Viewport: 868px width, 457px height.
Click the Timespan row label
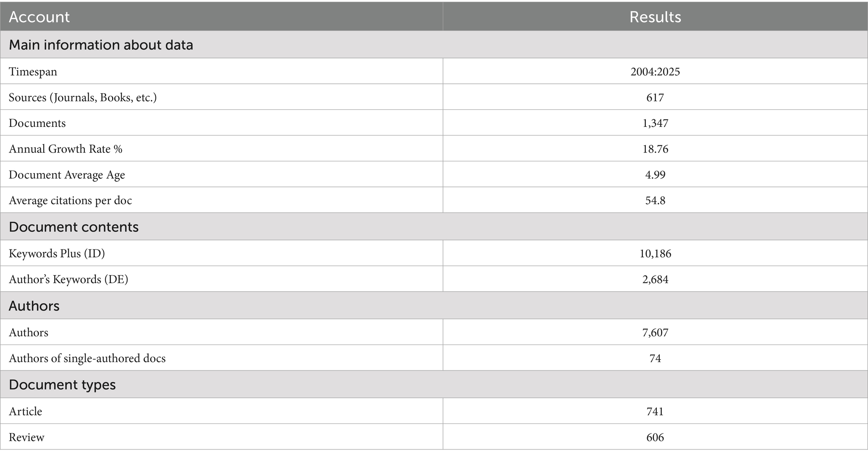[x=33, y=71]
